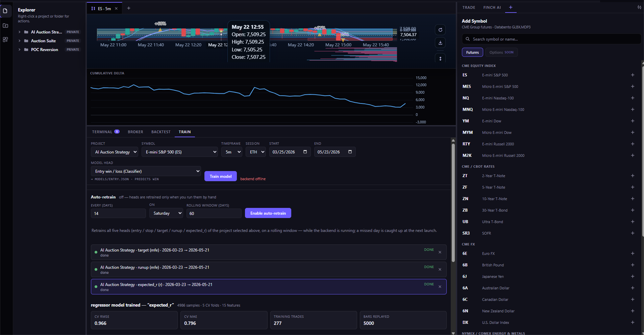The image size is (644, 335).
Task: Add MNQ Micro E-mini Nasdaq-100 symbol
Action: pos(633,110)
